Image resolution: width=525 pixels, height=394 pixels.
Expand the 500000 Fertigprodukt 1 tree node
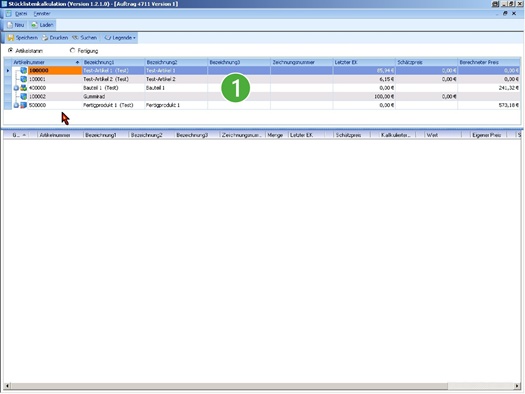coord(16,105)
